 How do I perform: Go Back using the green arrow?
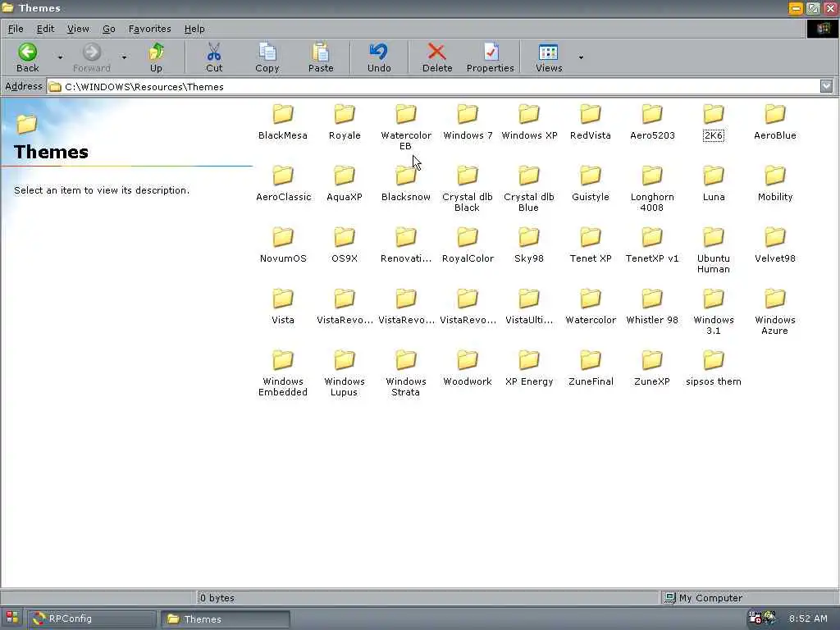[x=27, y=57]
